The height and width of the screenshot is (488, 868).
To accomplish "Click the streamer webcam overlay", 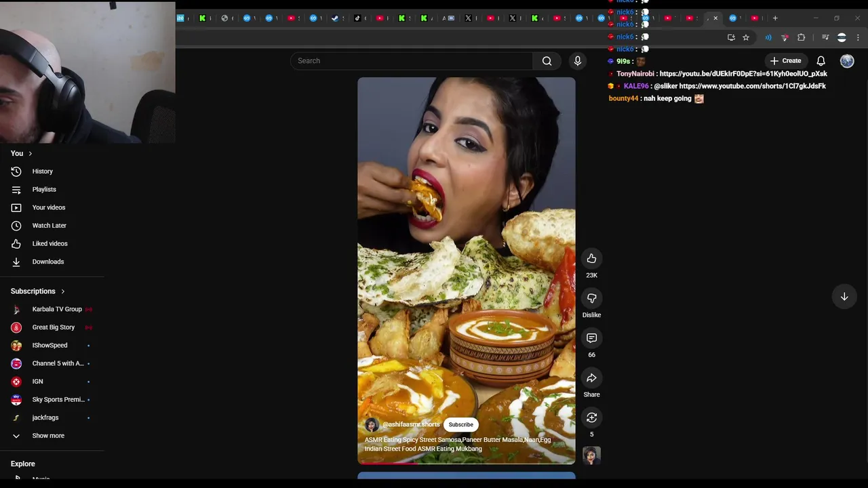I will coord(87,72).
